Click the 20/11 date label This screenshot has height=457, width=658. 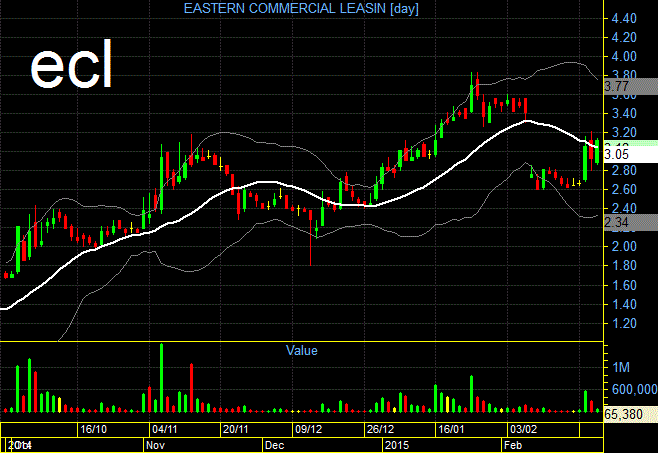(236, 430)
